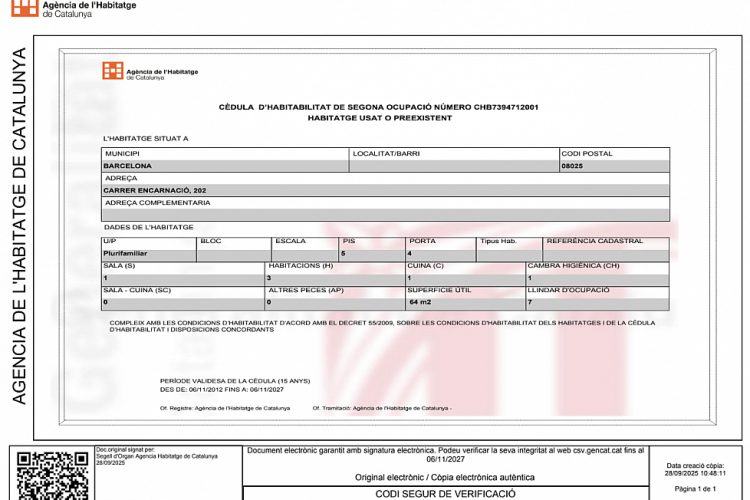The width and height of the screenshot is (750, 500).
Task: Click the Original electrònic / Còpia electrònica autèntica text
Action: pyautogui.click(x=445, y=477)
